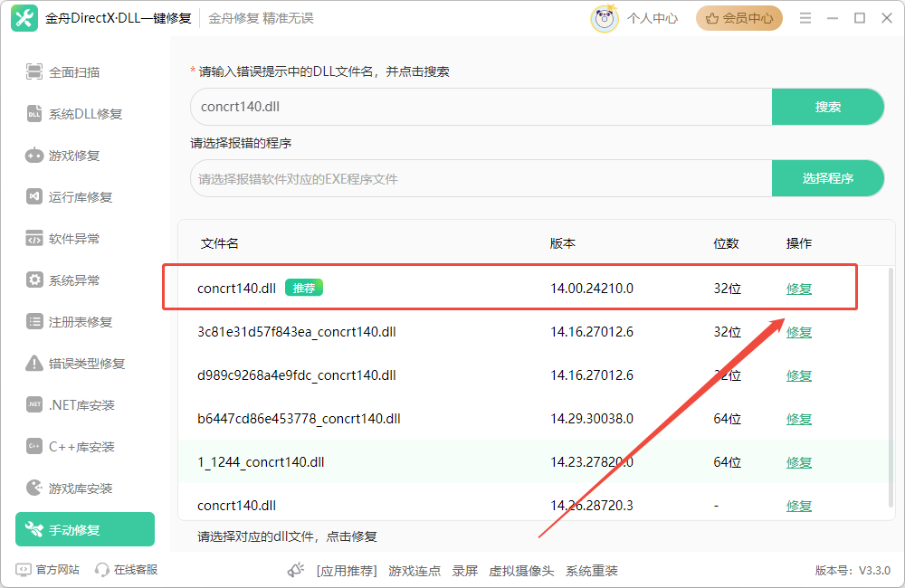This screenshot has height=588, width=905.
Task: Click the party popper icon beside 应用推荐
Action: click(x=296, y=570)
